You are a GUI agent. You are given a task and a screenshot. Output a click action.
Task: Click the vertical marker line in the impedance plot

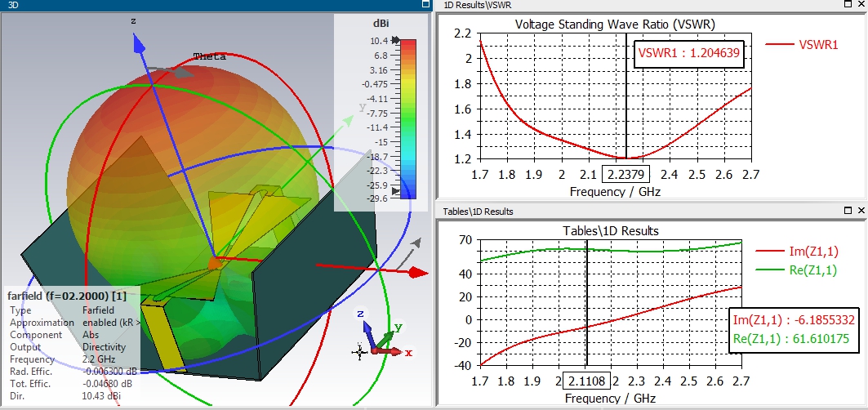(x=587, y=302)
